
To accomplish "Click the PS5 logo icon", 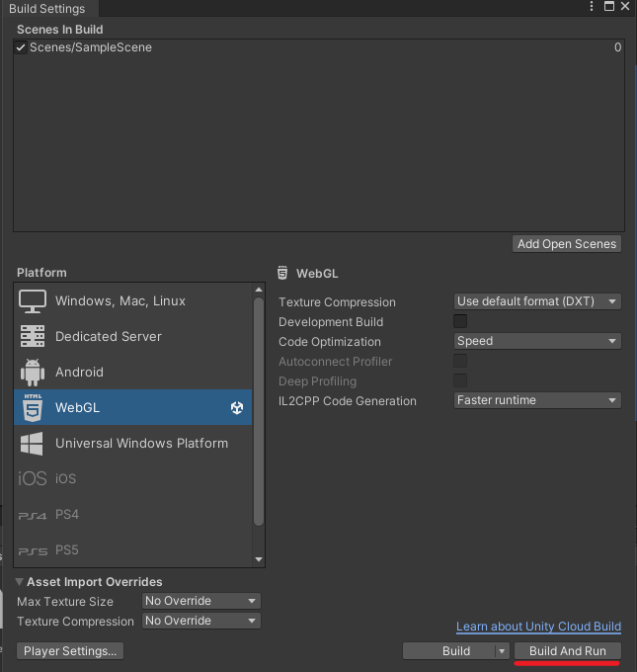I will coord(33,551).
